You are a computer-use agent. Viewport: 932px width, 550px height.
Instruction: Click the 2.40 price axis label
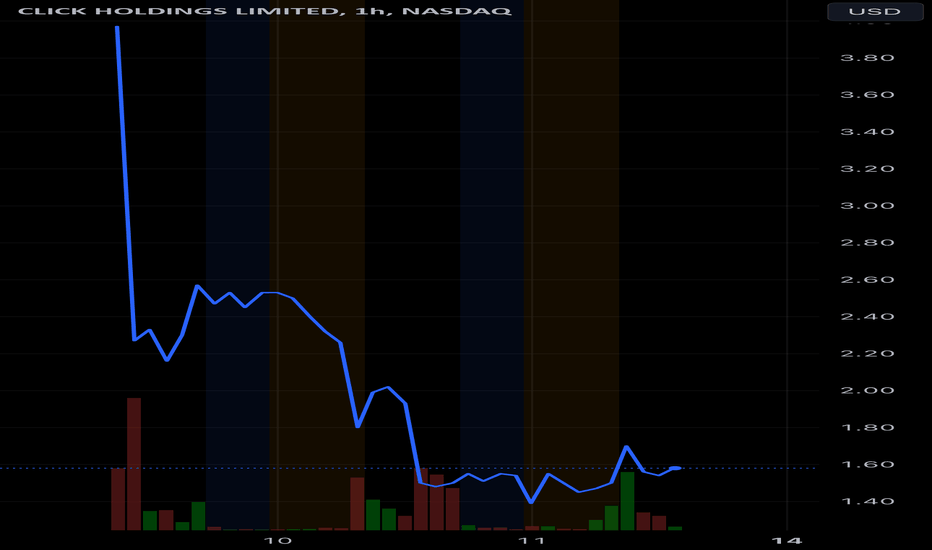click(867, 316)
